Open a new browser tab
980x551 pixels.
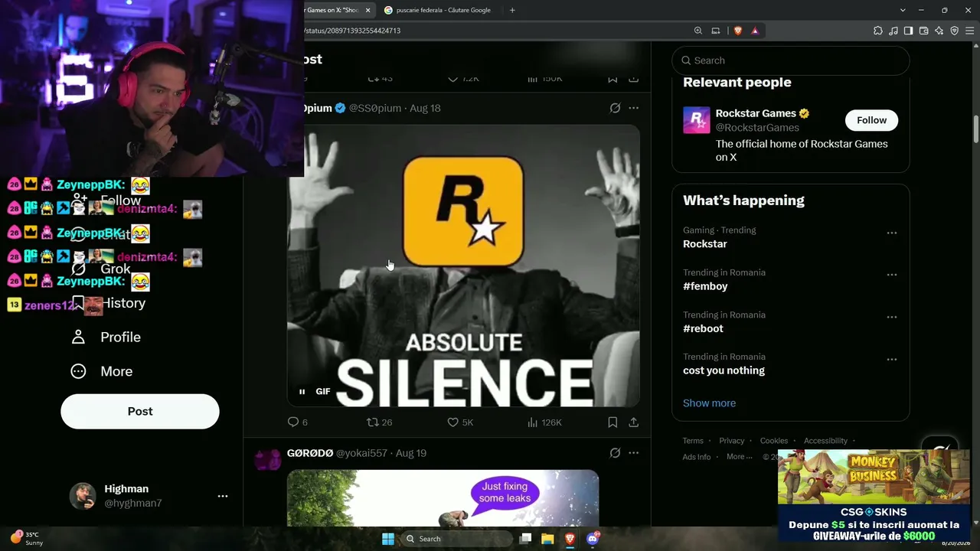pos(512,10)
